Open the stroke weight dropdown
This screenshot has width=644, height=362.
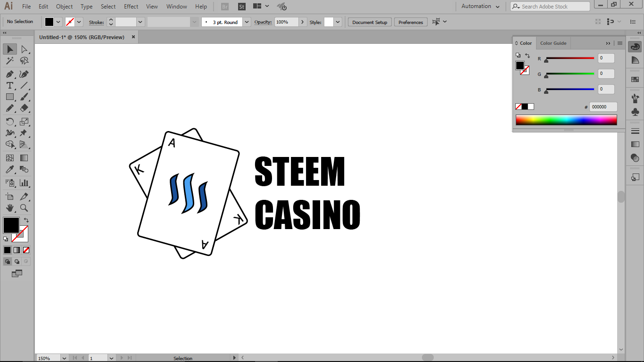tap(140, 22)
